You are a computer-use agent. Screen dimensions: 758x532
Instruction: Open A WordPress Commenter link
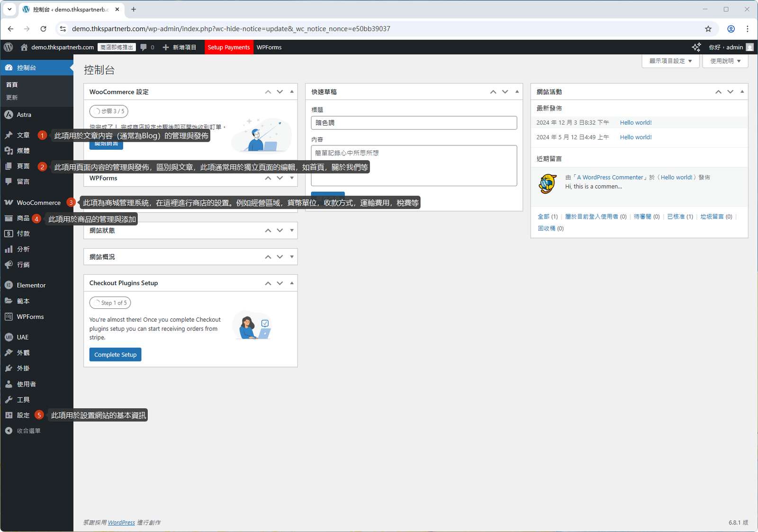(x=610, y=178)
